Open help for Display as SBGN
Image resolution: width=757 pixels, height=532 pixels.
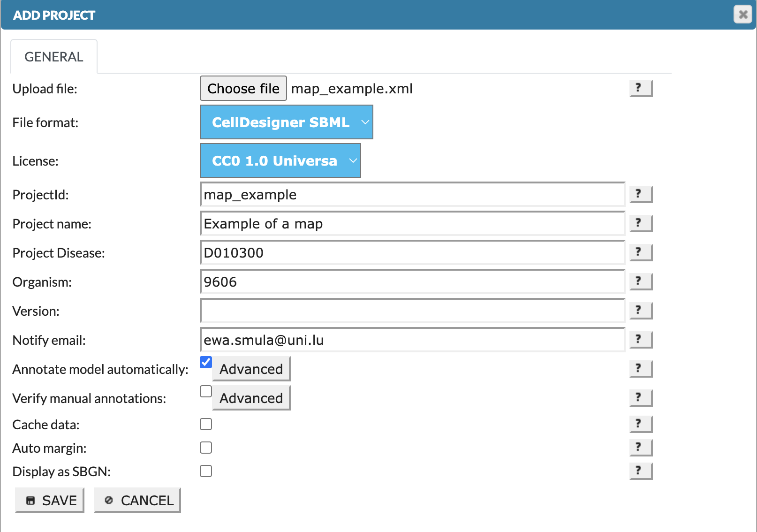(640, 471)
